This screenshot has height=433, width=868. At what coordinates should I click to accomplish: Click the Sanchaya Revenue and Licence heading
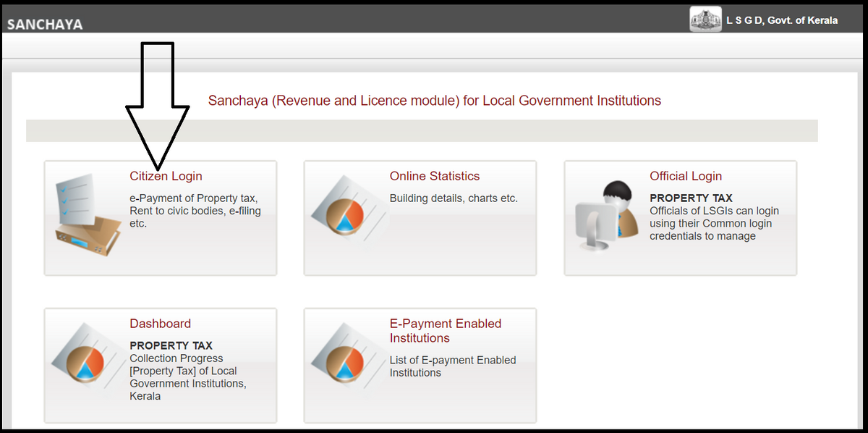(x=434, y=100)
